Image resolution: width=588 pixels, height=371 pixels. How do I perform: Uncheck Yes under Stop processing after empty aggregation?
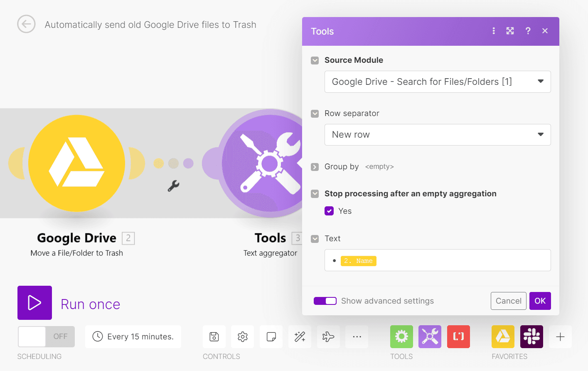tap(329, 211)
